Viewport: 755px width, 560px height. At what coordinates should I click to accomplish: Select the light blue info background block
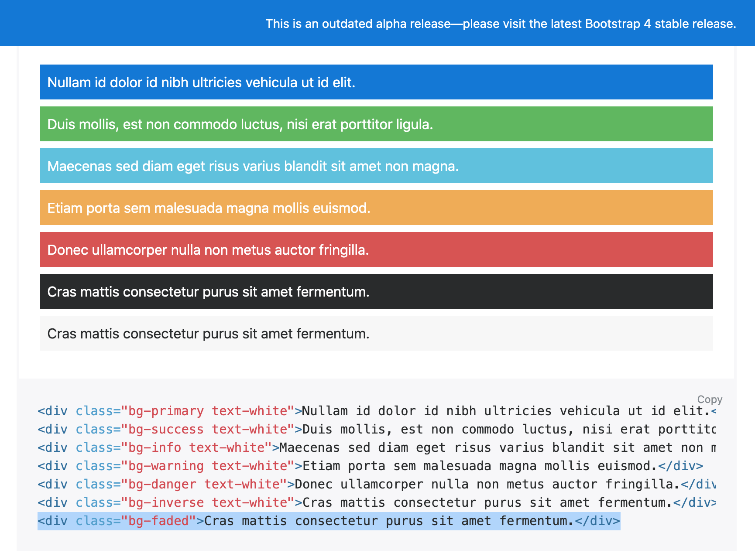[x=376, y=166]
